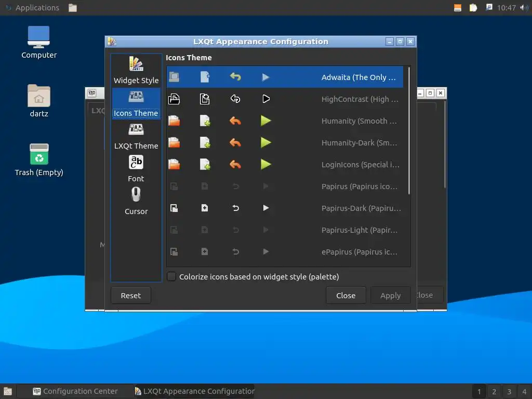
Task: Click the Configuration Center window scrollbar
Action: pyautogui.click(x=445, y=144)
